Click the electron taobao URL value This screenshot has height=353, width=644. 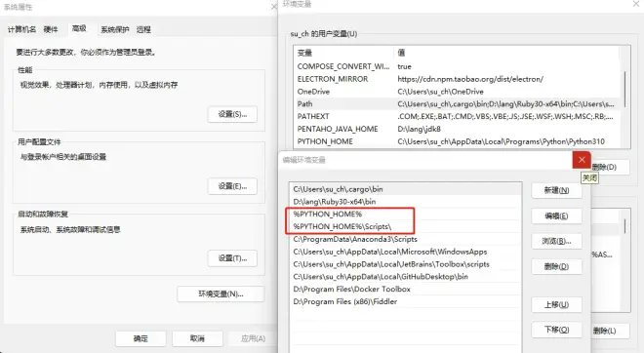click(x=470, y=79)
